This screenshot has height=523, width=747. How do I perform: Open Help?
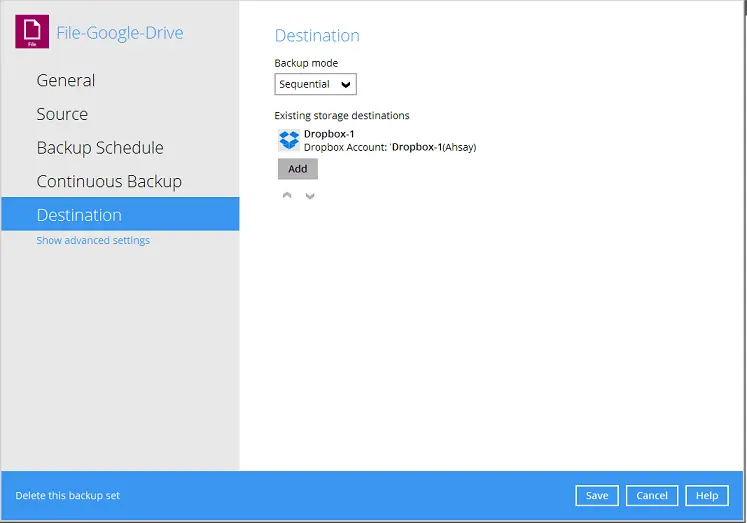(707, 496)
